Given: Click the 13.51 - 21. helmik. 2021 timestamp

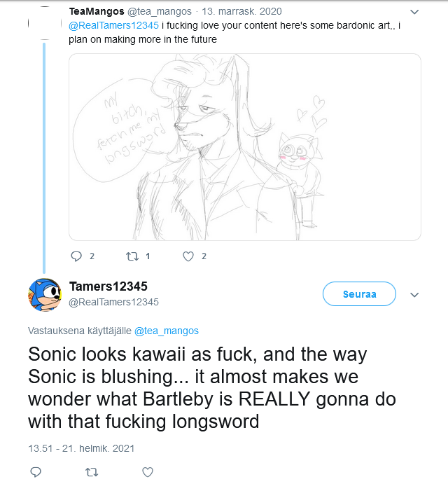Looking at the screenshot, I should (81, 448).
